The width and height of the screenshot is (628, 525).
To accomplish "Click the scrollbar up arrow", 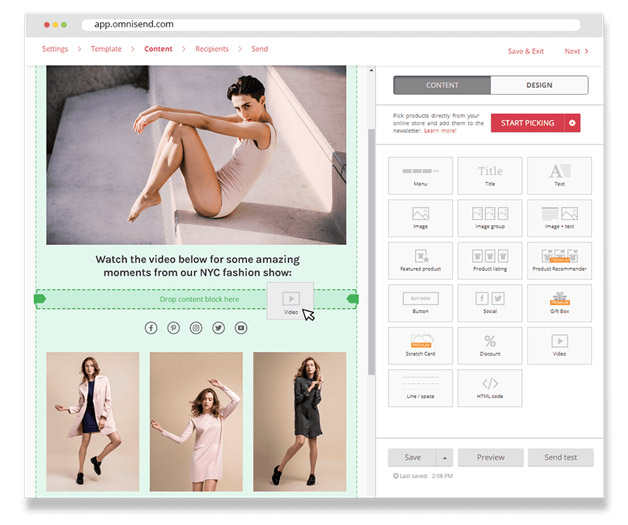I will 371,70.
